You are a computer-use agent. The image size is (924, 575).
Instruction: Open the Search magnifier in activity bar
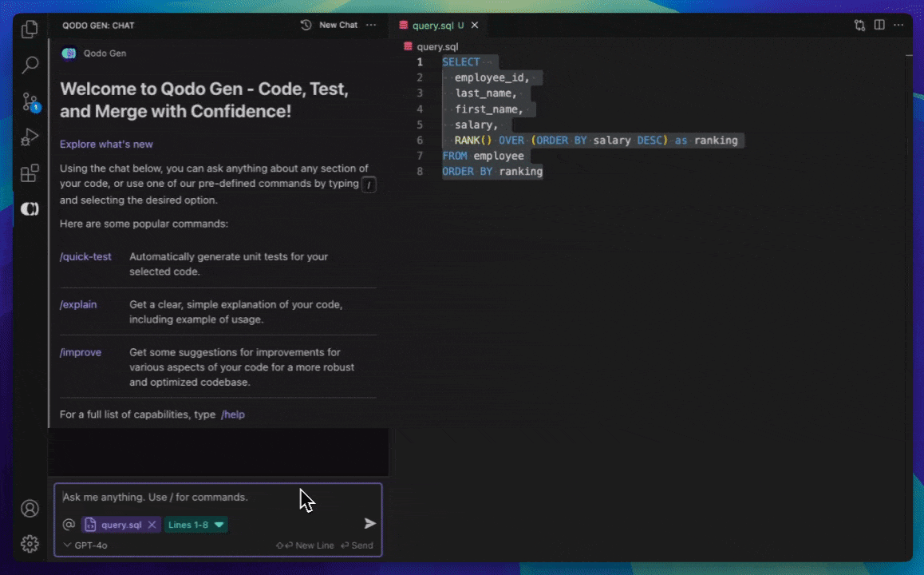(30, 65)
